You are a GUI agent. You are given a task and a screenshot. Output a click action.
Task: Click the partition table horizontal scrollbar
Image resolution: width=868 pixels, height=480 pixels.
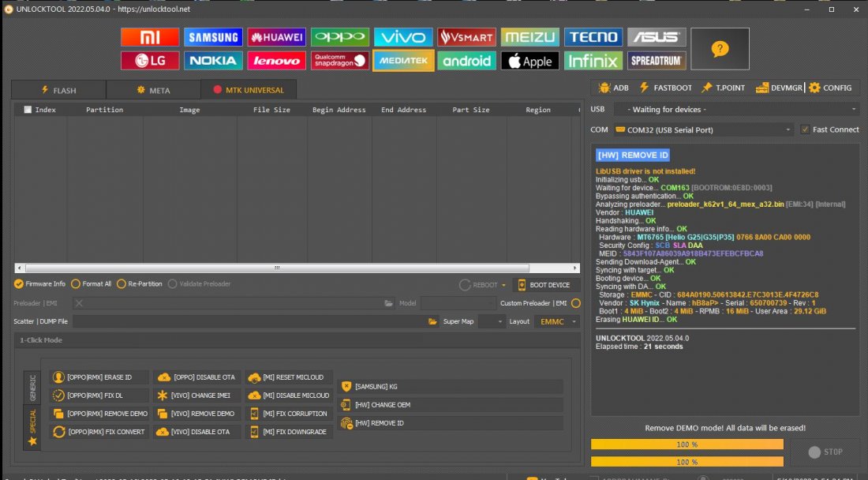(297, 268)
